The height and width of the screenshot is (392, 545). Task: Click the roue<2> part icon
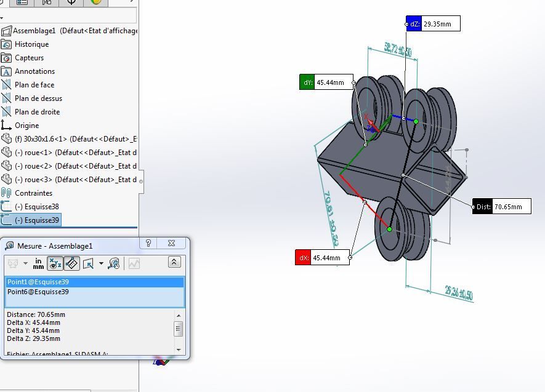click(x=6, y=166)
